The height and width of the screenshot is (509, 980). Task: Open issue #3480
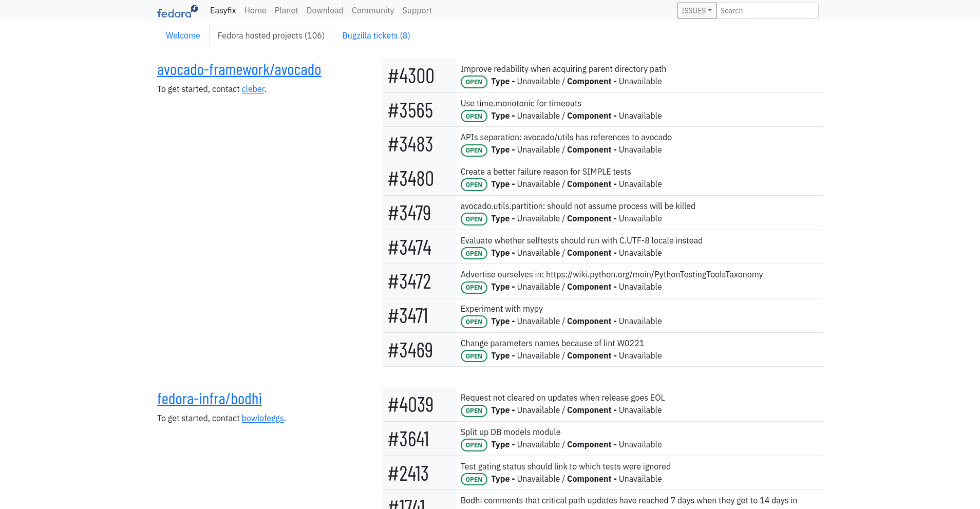[x=411, y=179]
